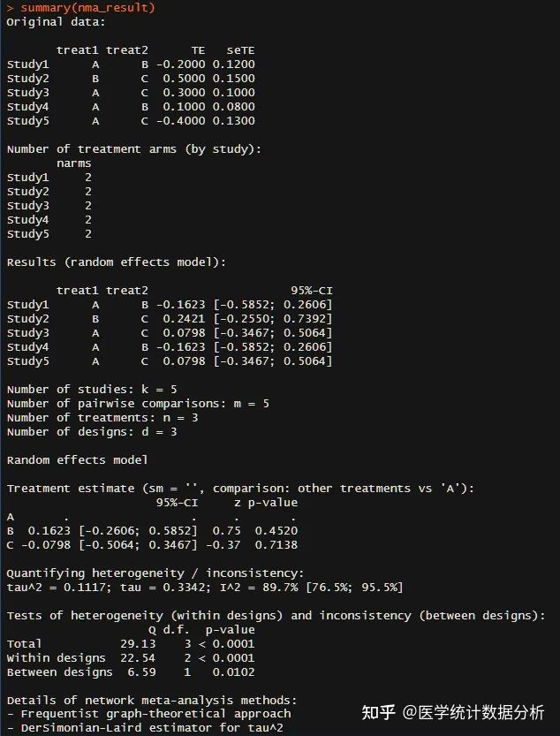
Task: Click the 'Between designs' row label
Action: (x=57, y=672)
